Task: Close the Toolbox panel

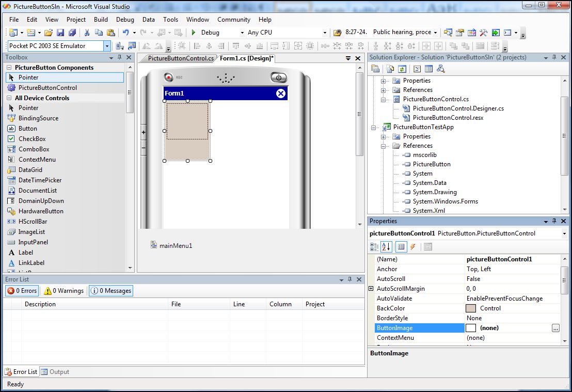Action: [129, 57]
